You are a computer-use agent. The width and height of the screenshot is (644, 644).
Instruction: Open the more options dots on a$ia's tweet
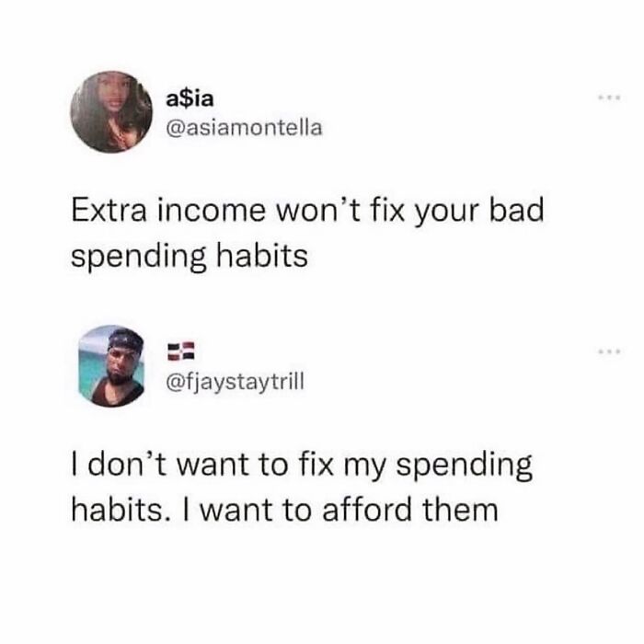pos(610,98)
